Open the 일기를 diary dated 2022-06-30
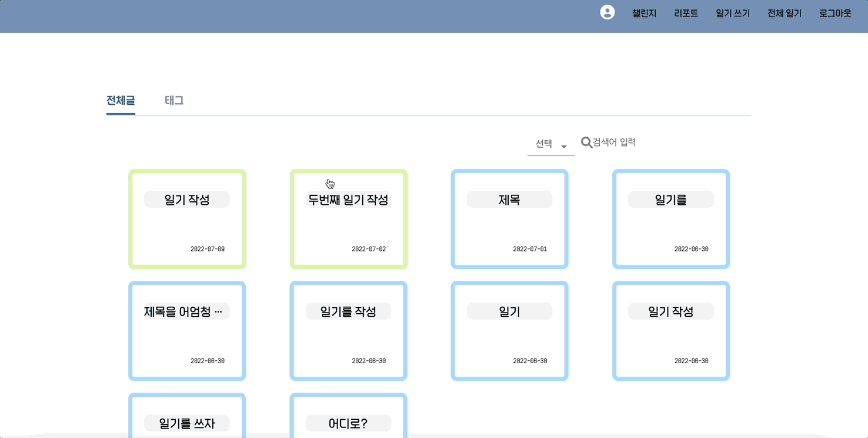Viewport: 868px width, 438px height. coord(670,219)
